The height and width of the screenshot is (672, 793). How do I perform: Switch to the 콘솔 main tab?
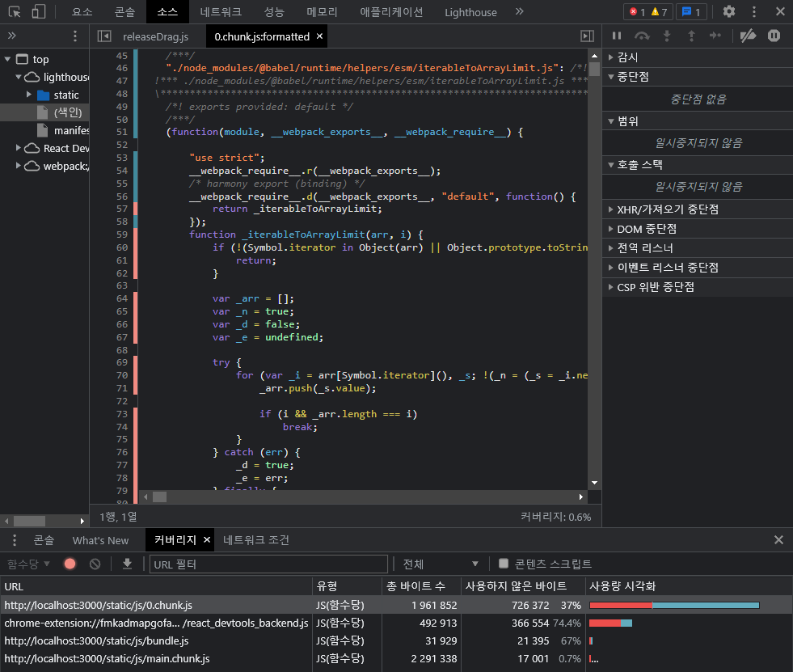tap(124, 11)
